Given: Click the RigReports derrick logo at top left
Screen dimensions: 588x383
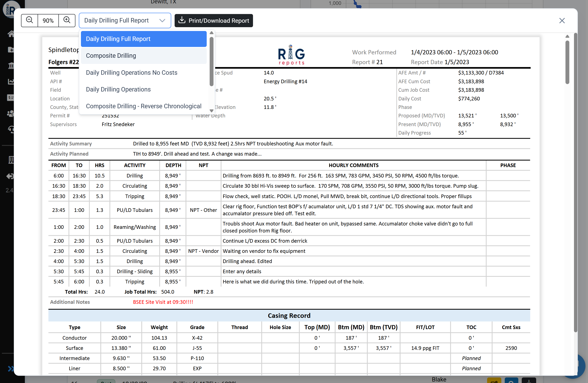Looking at the screenshot, I should tap(11, 9).
